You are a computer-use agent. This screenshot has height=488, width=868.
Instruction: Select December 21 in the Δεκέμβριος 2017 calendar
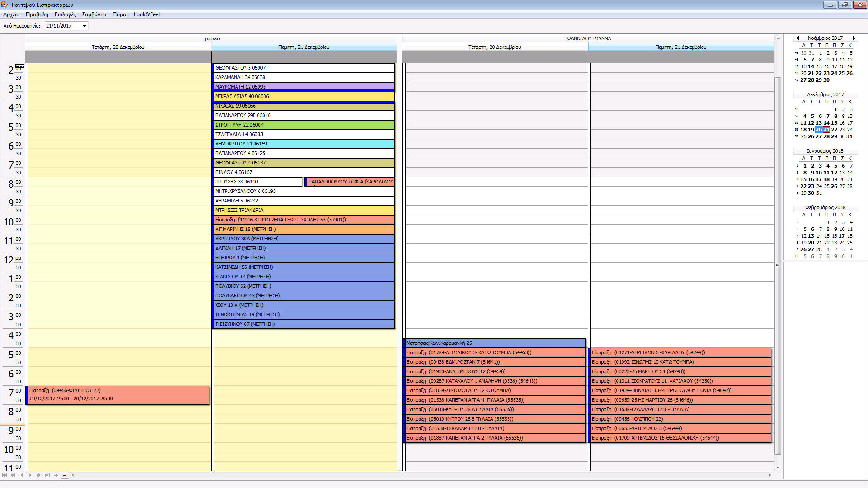(x=826, y=130)
